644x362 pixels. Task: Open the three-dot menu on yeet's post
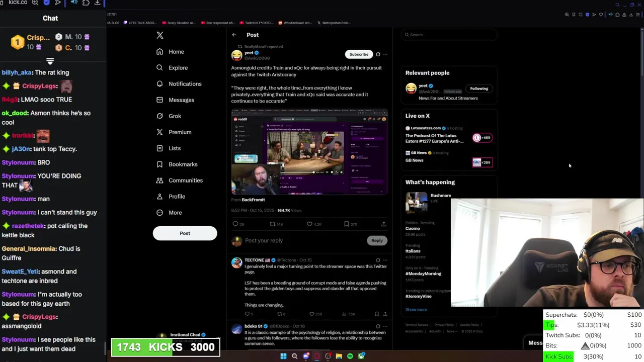pyautogui.click(x=385, y=54)
